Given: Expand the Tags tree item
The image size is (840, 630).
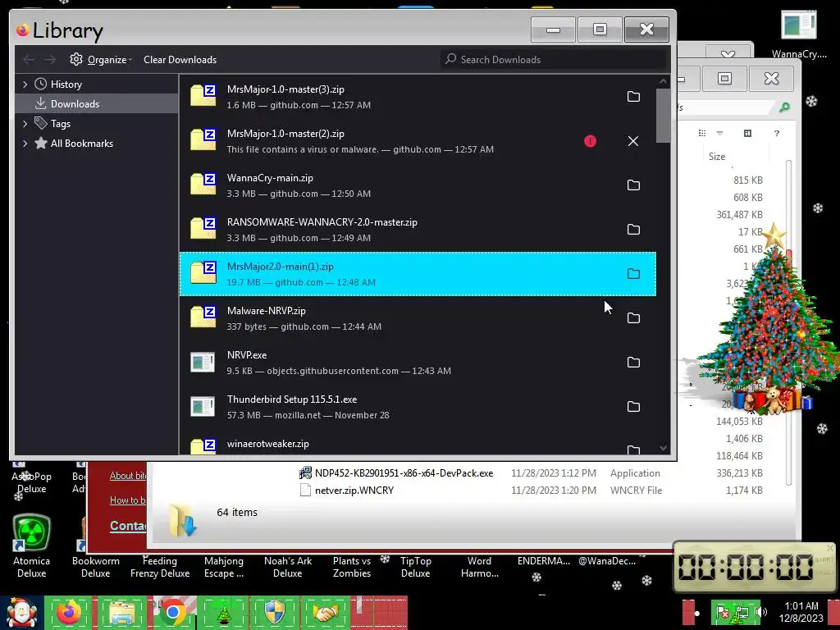Looking at the screenshot, I should click(25, 124).
